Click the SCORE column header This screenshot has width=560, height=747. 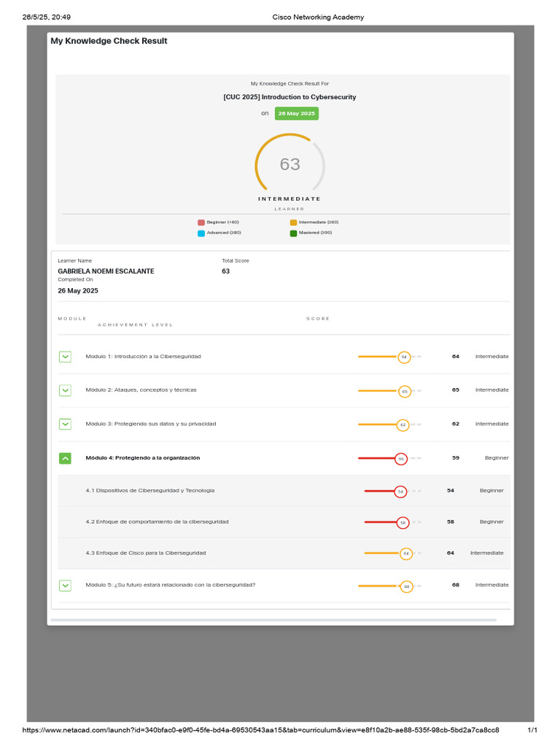click(318, 319)
